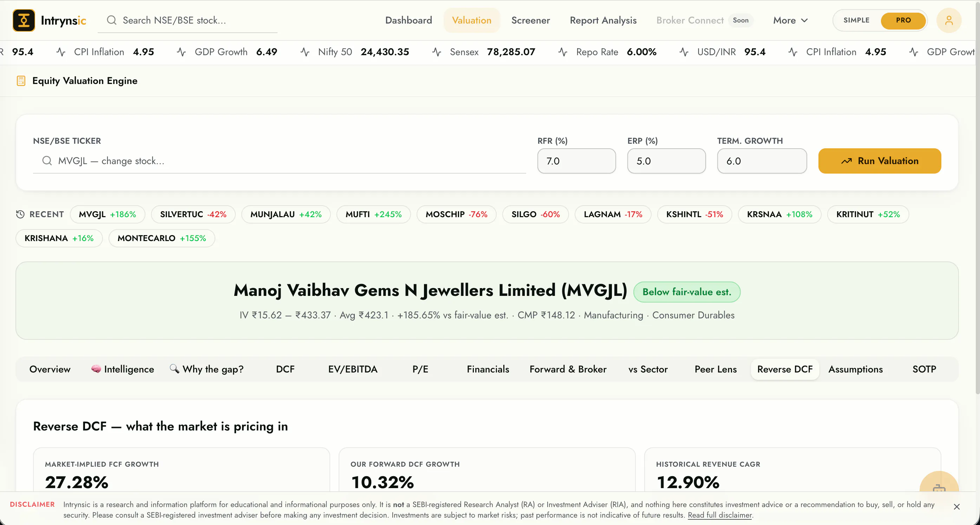Click the pulse icon beside CPI Inflation on the left
The height and width of the screenshot is (525, 980).
[61, 52]
